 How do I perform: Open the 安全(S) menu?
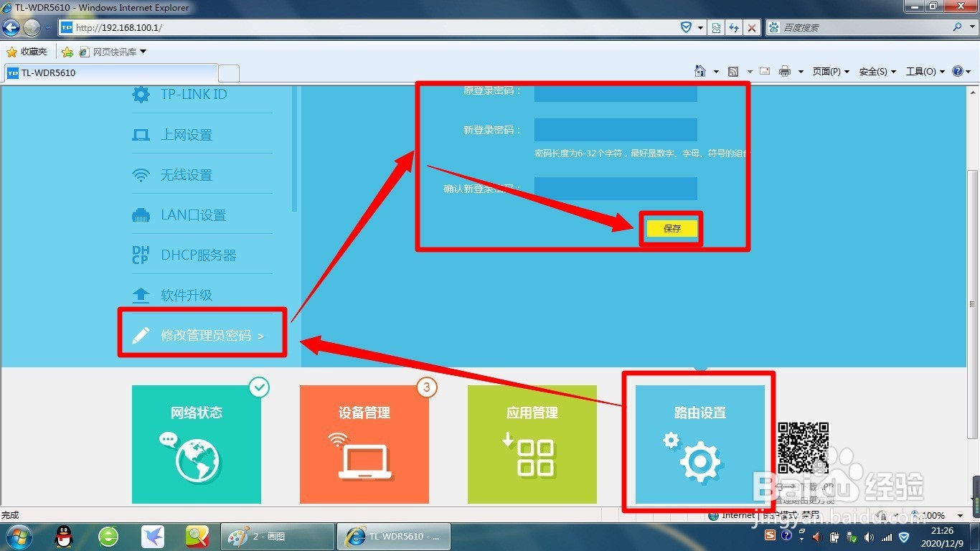tap(877, 72)
